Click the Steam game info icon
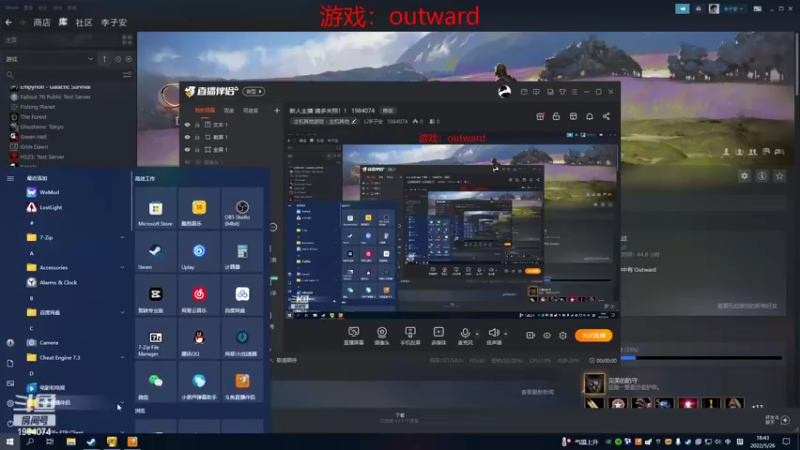This screenshot has height=450, width=800. [x=762, y=176]
